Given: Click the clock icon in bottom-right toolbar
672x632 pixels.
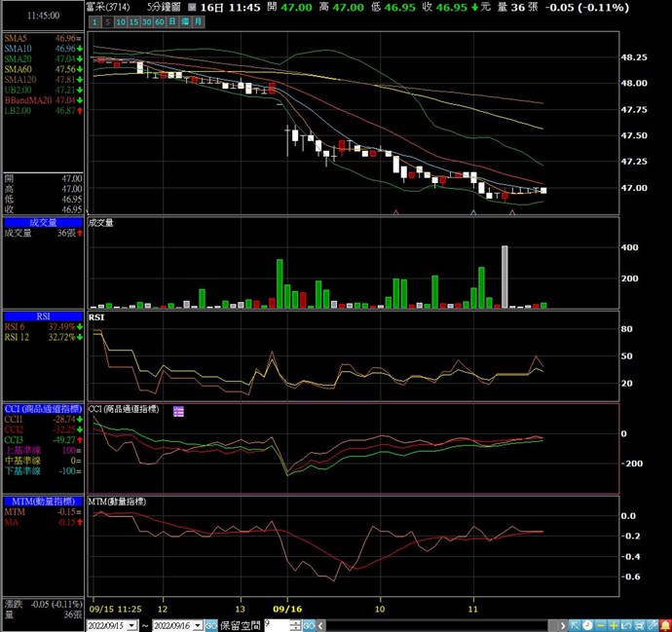Looking at the screenshot, I should [x=587, y=625].
